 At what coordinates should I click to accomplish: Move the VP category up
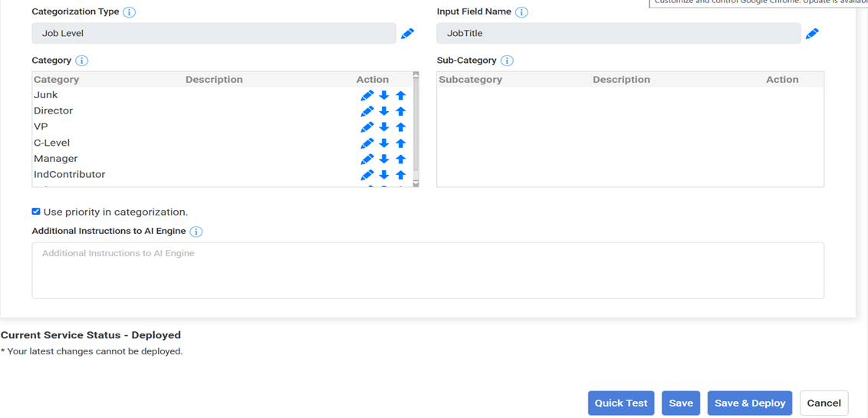click(400, 127)
